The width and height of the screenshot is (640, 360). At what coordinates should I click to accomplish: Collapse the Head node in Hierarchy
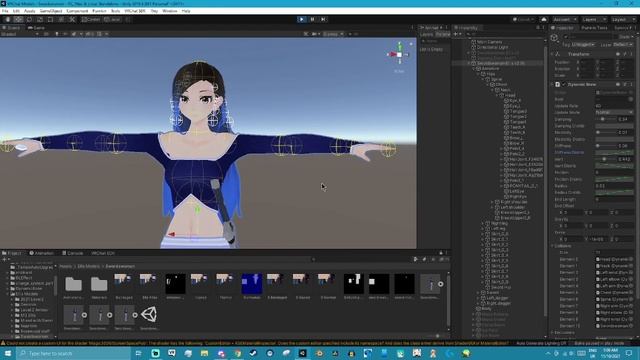(498, 95)
